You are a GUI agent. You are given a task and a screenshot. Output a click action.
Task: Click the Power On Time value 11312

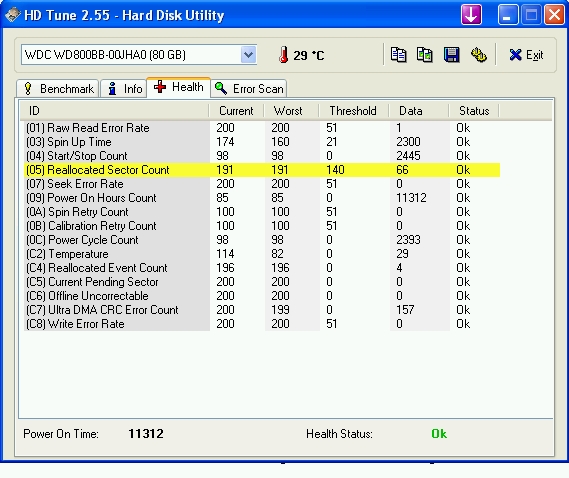(x=146, y=434)
